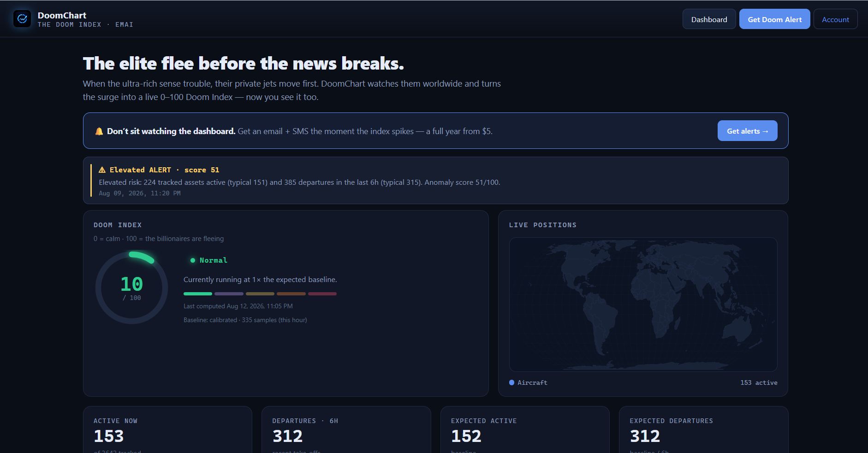Image resolution: width=868 pixels, height=453 pixels.
Task: Click the Expected Active 152 stat card
Action: tap(525, 429)
